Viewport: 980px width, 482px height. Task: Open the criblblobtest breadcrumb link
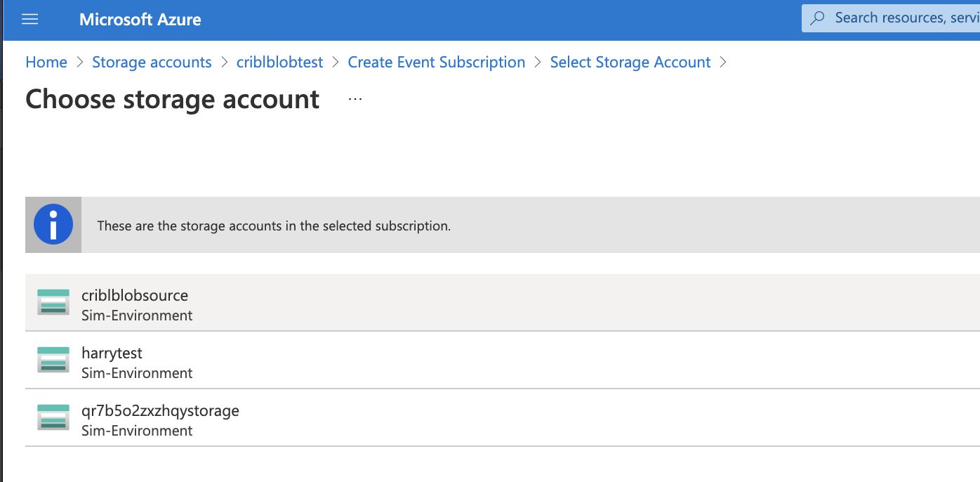coord(279,62)
